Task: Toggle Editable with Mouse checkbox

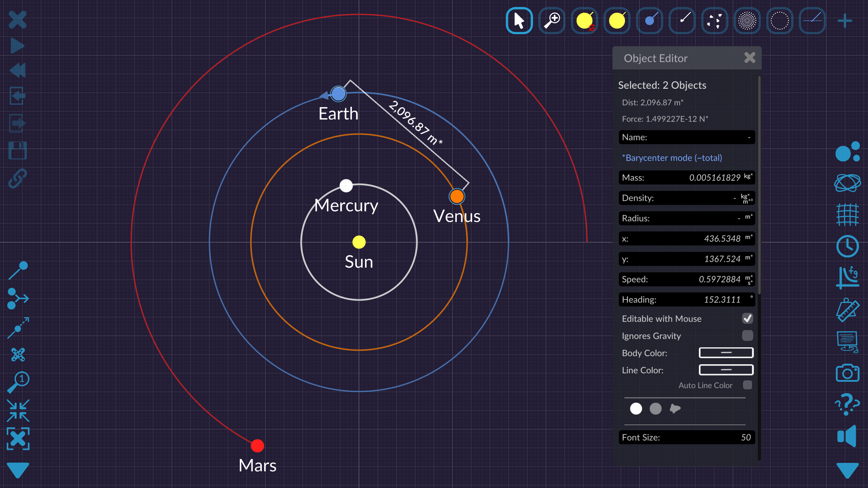Action: [747, 318]
